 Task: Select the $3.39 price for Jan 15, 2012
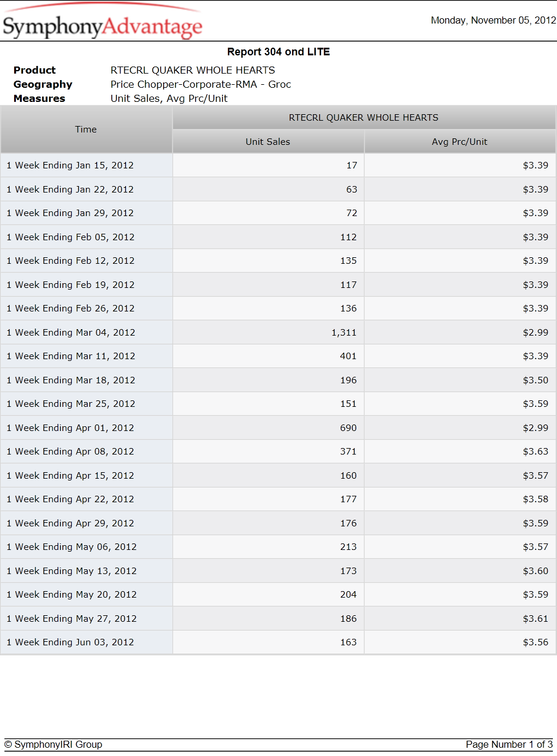(536, 165)
